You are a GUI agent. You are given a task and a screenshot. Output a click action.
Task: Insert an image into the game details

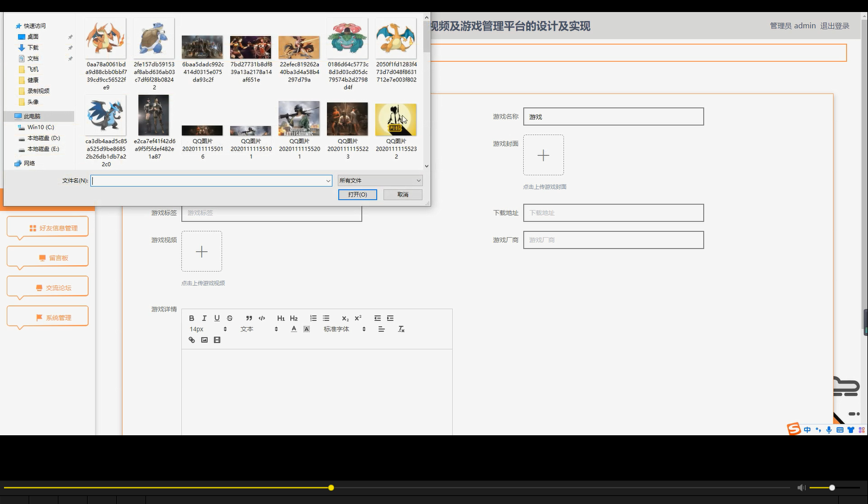(x=204, y=340)
